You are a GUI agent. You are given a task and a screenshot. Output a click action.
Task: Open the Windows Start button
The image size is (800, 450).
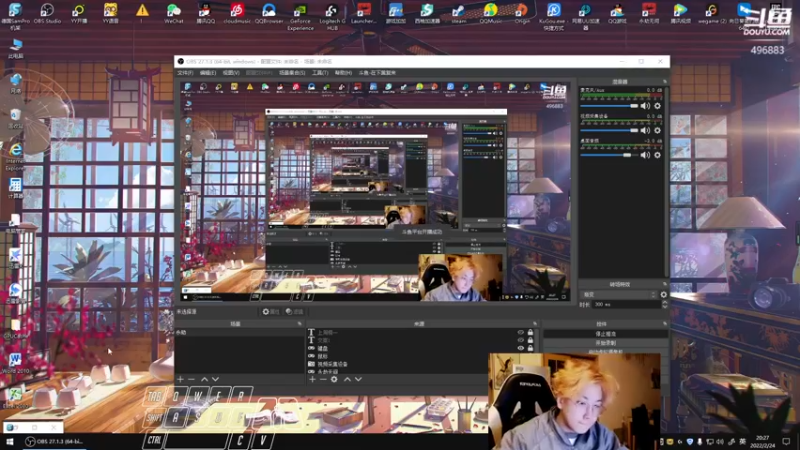pos(9,442)
